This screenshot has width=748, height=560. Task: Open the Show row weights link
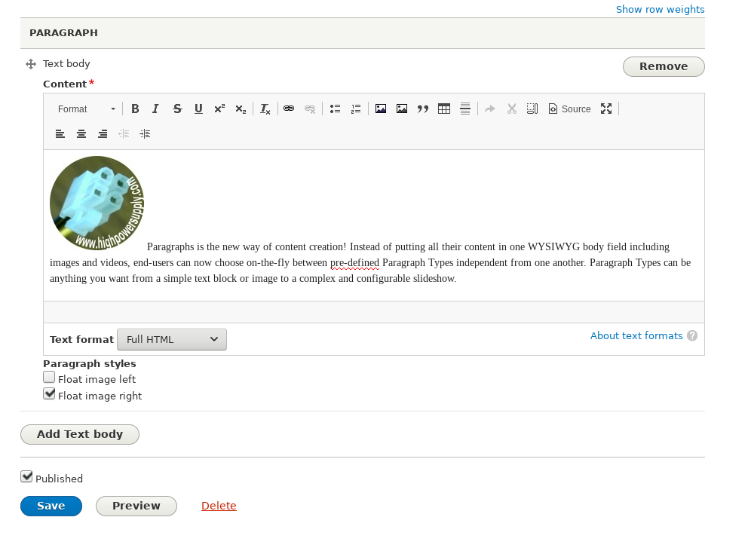click(660, 9)
